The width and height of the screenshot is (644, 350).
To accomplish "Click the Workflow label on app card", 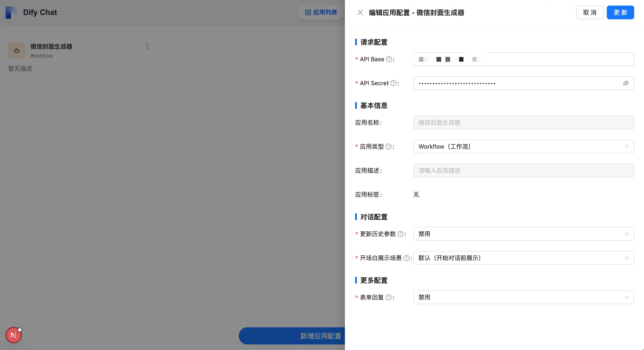I will (x=42, y=56).
